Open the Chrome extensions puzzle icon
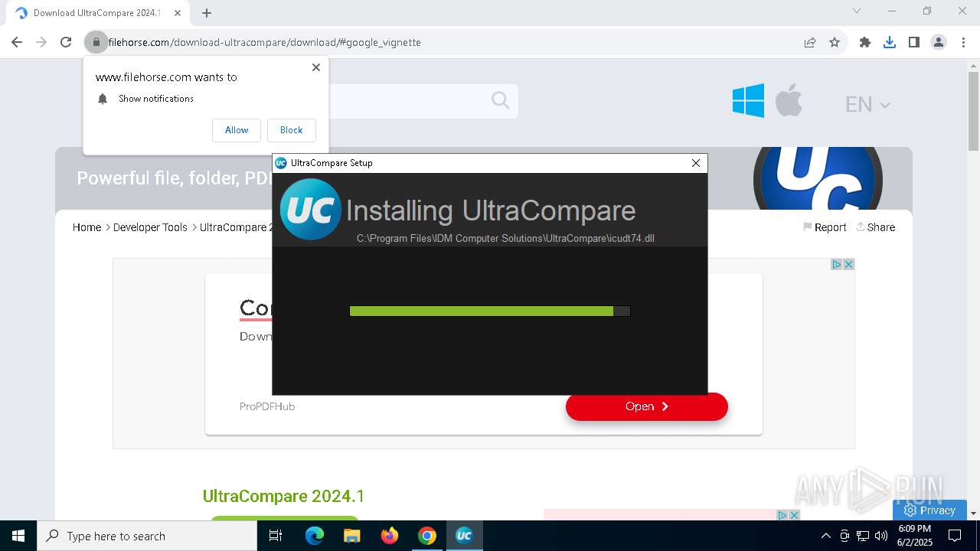 point(865,42)
